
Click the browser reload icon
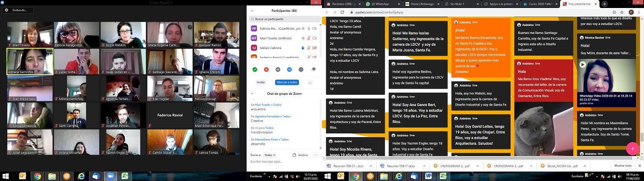coord(342,12)
